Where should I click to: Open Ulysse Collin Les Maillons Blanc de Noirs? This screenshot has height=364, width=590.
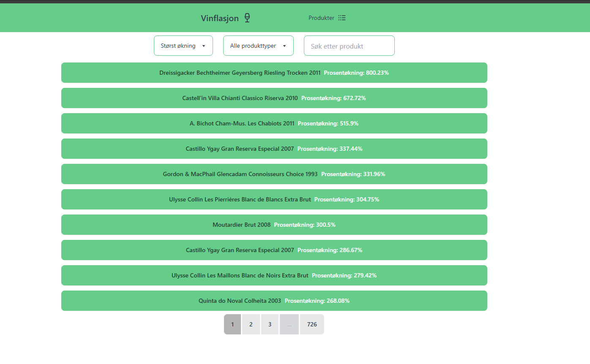point(274,275)
